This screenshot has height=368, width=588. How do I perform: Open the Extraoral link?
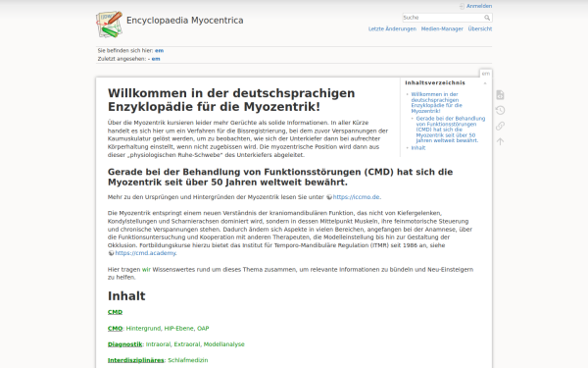pos(187,344)
